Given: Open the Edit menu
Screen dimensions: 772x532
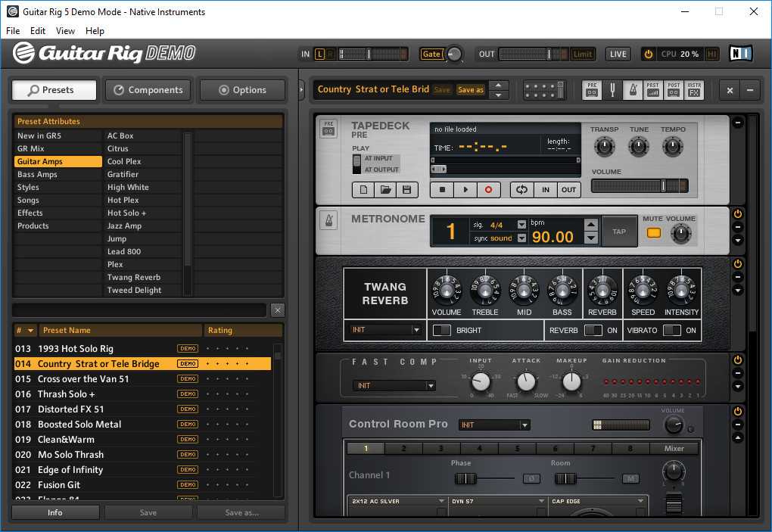Looking at the screenshot, I should (x=38, y=31).
